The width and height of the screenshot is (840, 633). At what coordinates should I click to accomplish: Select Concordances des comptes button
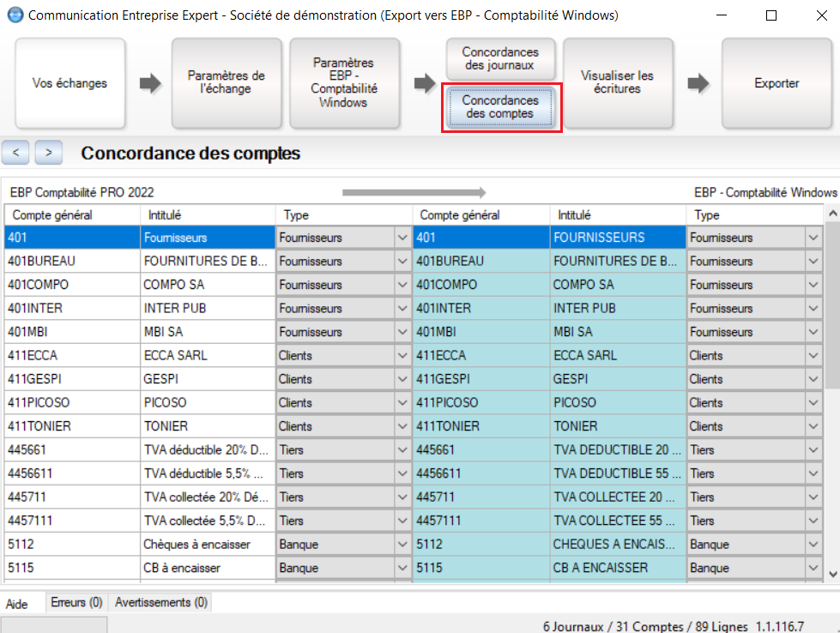500,107
